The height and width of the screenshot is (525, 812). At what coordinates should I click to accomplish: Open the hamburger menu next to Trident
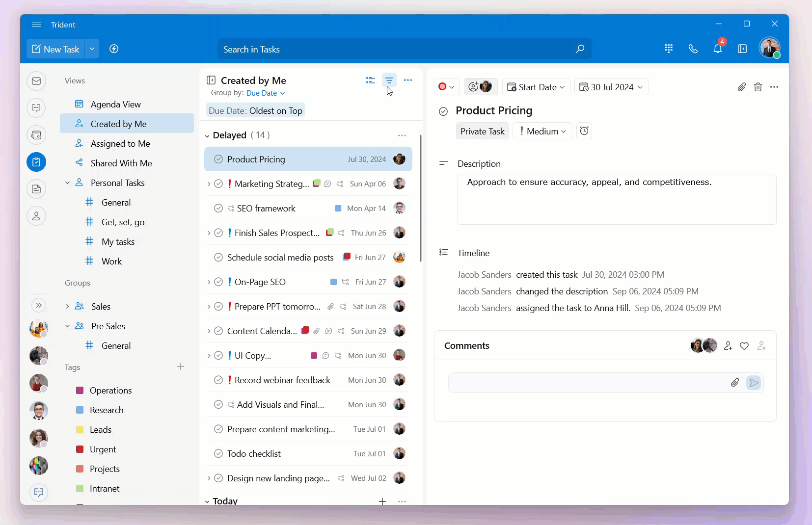[36, 25]
